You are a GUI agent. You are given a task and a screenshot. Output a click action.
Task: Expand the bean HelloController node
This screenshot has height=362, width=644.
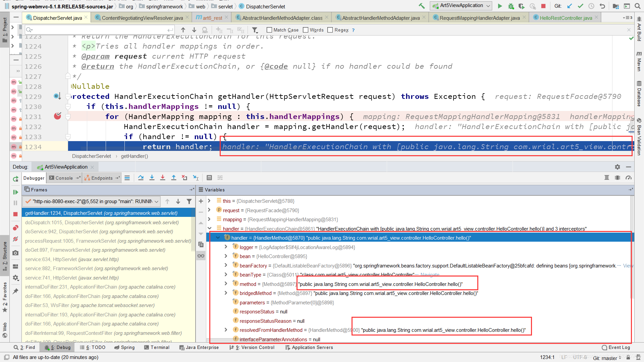coord(226,256)
